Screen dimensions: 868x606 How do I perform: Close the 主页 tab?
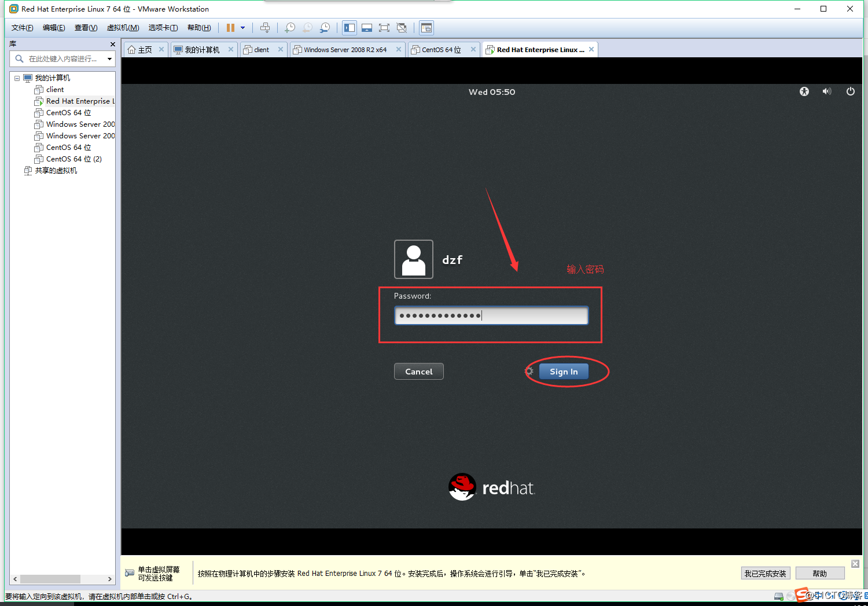coord(161,49)
